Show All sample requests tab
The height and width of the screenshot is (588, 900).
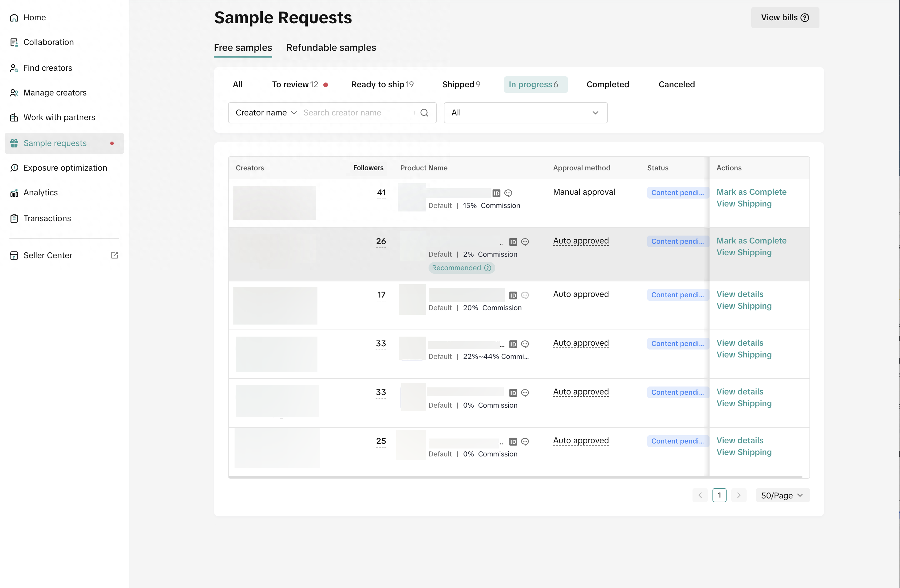coord(237,84)
